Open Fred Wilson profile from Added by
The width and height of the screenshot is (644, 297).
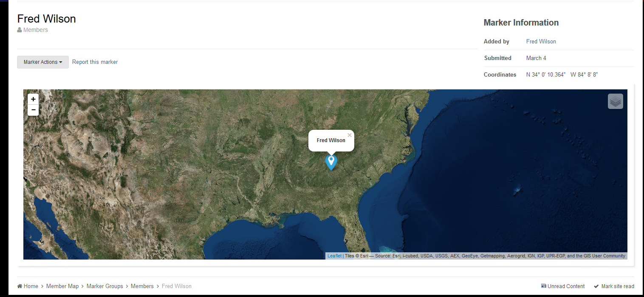(541, 41)
